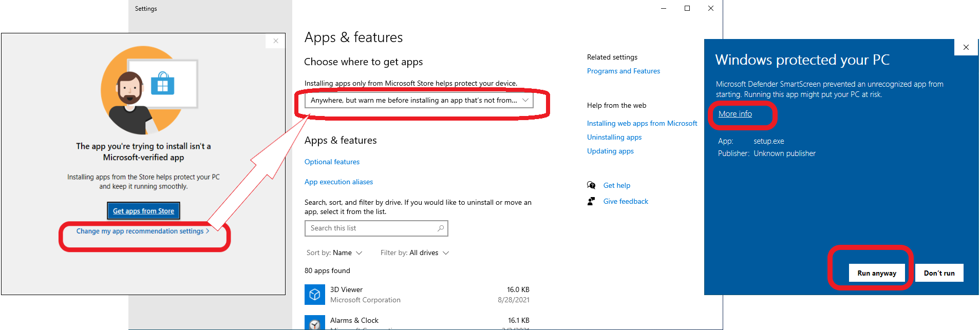The height and width of the screenshot is (330, 980).
Task: Close the Microsoft-verified app popup
Action: [x=276, y=41]
